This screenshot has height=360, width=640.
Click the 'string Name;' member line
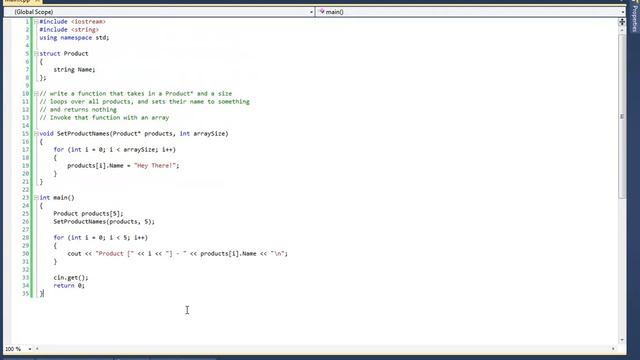coord(74,69)
